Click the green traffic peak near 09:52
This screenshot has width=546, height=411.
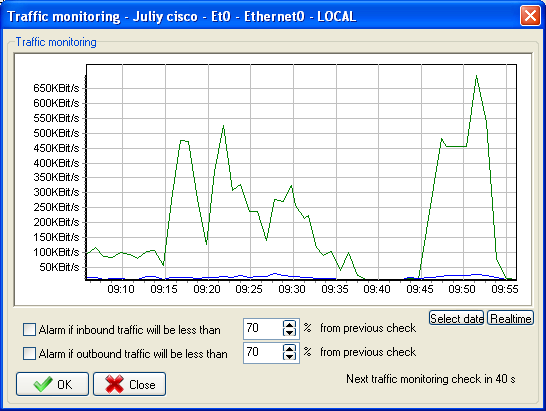point(476,76)
